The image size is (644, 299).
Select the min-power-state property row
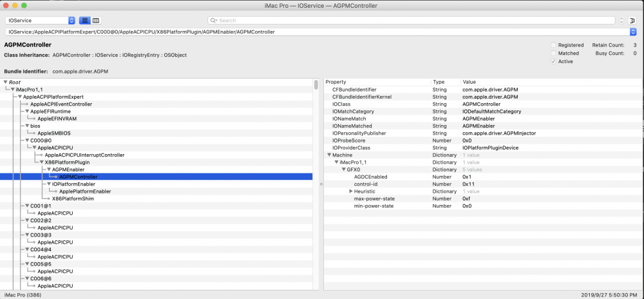[x=483, y=206]
